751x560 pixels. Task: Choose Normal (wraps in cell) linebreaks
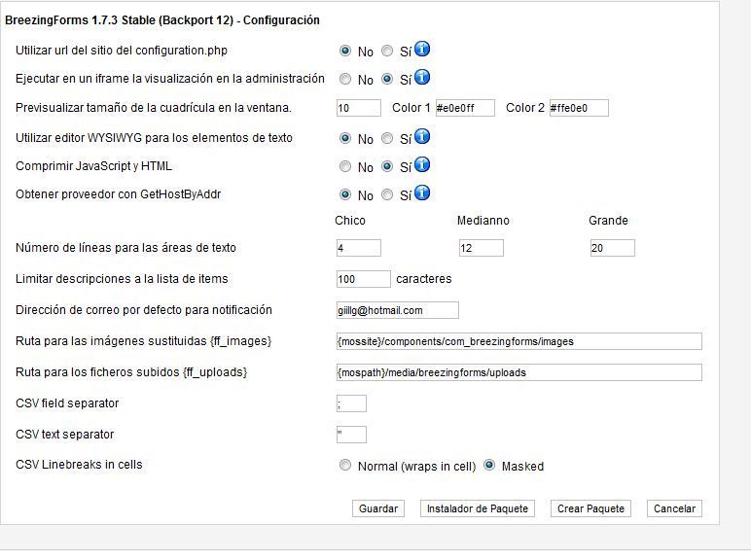click(344, 466)
